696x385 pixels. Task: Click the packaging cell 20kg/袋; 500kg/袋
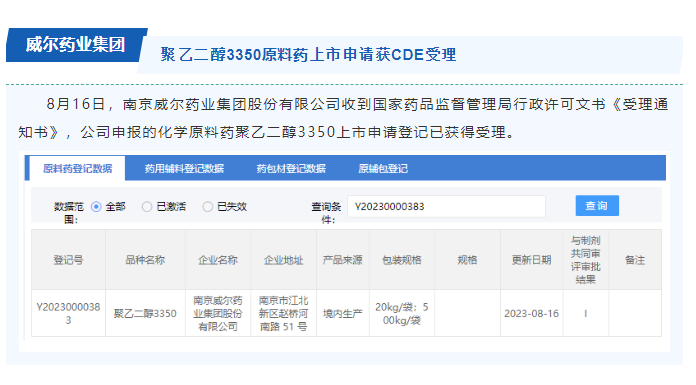point(402,313)
